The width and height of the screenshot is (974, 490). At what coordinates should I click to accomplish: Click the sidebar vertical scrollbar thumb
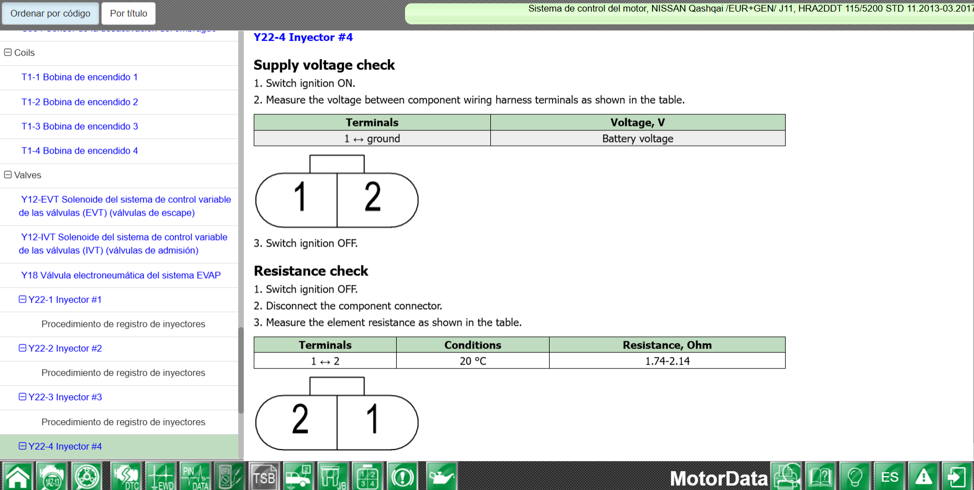[x=240, y=371]
